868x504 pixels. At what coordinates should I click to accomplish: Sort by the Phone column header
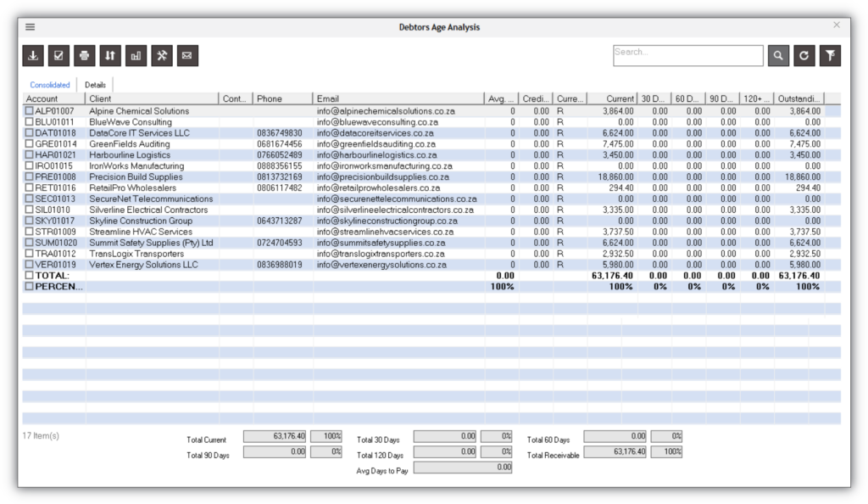click(283, 98)
